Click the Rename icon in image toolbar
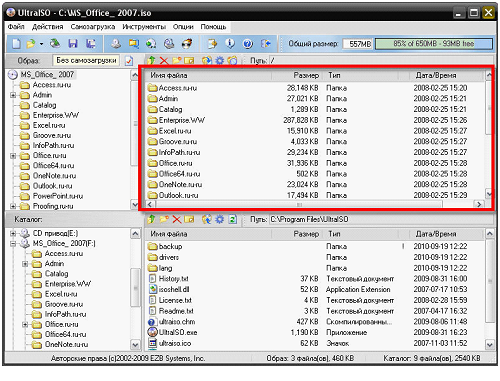500x381 pixels. [x=189, y=60]
